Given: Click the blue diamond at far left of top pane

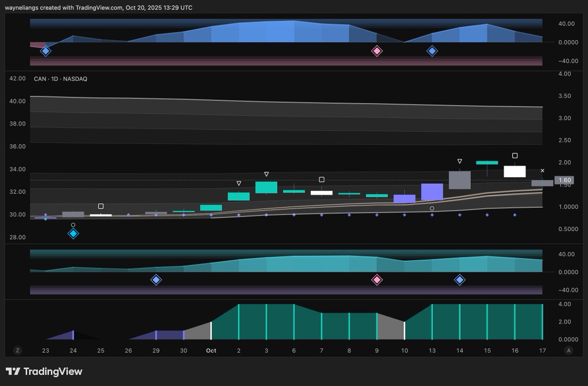Looking at the screenshot, I should tap(46, 51).
